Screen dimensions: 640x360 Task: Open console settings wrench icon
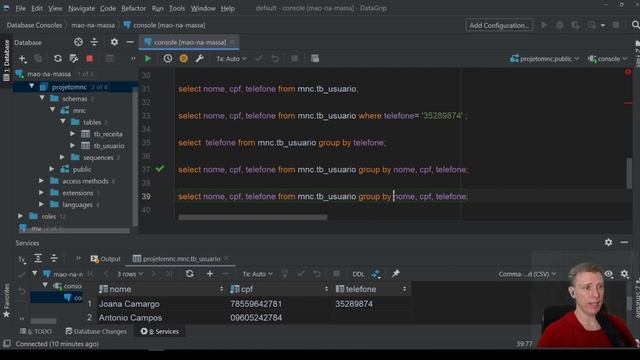200,59
